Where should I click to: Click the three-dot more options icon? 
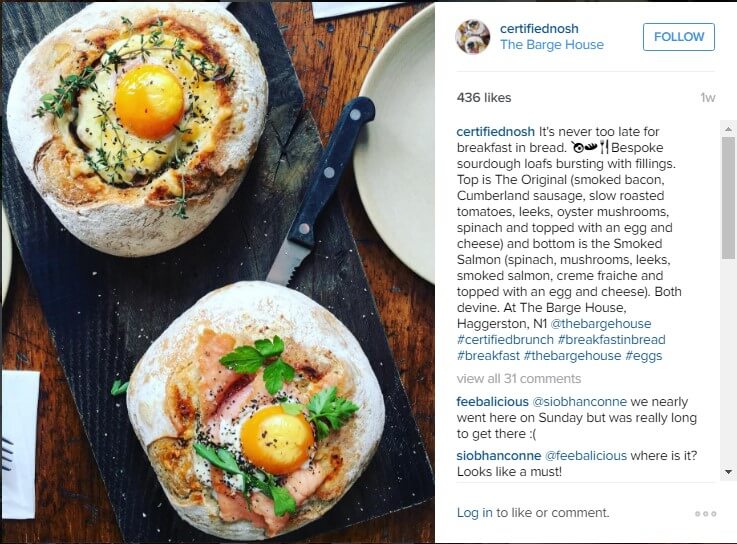tap(706, 514)
